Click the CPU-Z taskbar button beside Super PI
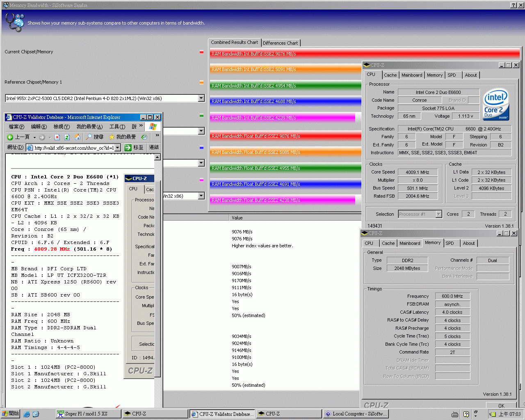This screenshot has width=525, height=420. tap(155, 414)
